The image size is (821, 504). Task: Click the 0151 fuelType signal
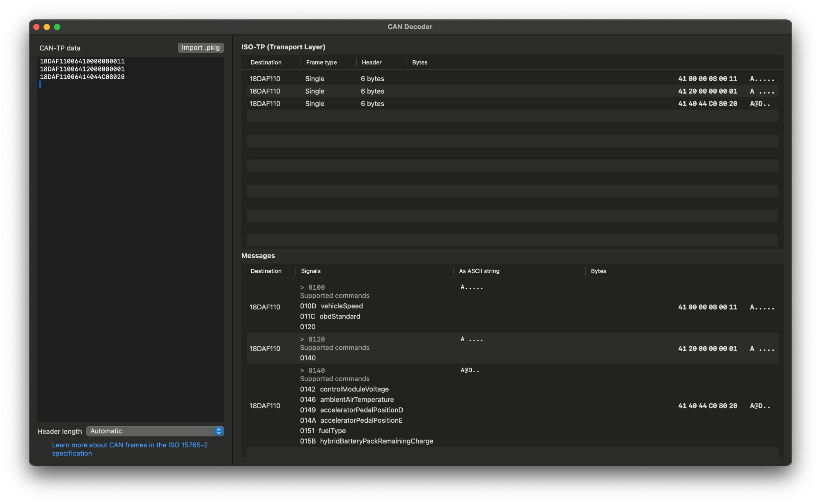tap(323, 431)
